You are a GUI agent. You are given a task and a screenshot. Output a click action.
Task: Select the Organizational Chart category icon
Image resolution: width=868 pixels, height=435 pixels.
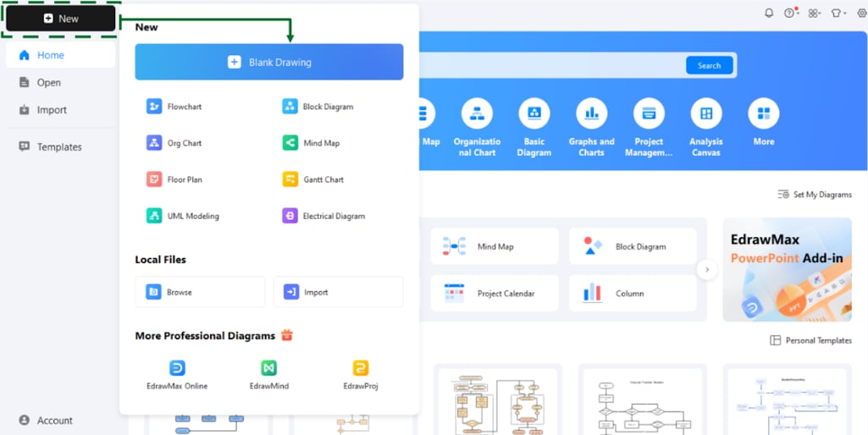477,113
